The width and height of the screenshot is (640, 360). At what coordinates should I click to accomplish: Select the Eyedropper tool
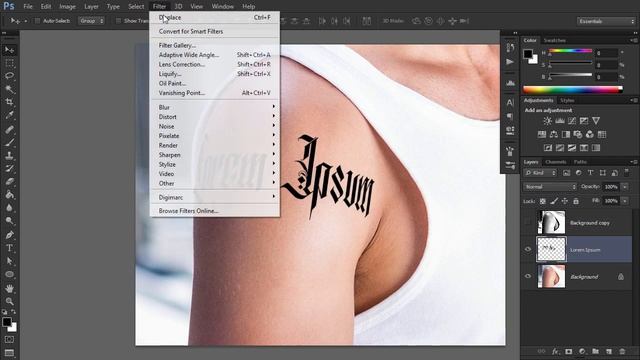(9, 116)
